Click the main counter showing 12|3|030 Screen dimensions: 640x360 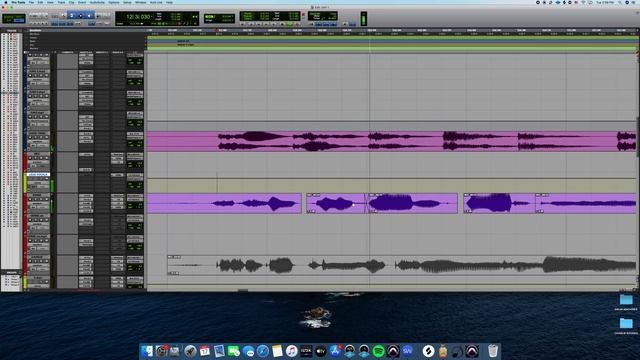pyautogui.click(x=138, y=17)
